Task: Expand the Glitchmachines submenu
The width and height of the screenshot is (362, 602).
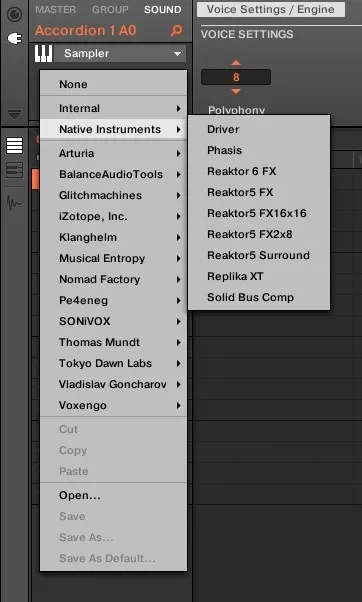Action: point(114,195)
